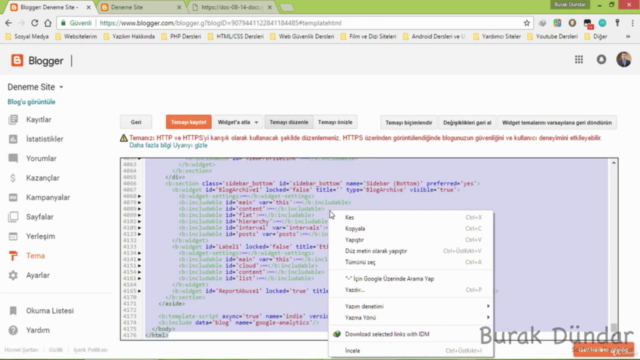
Task: Choose Yazdır... from context menu
Action: 411,290
